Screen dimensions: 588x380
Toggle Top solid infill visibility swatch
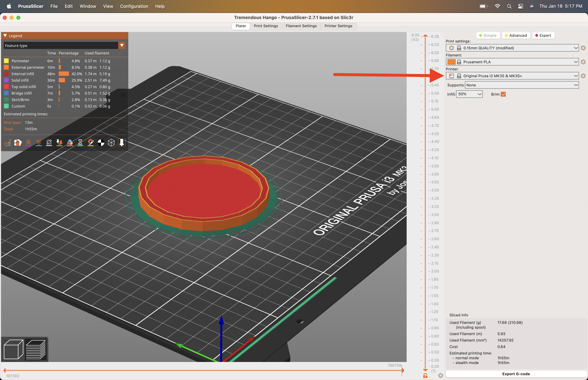[x=6, y=87]
